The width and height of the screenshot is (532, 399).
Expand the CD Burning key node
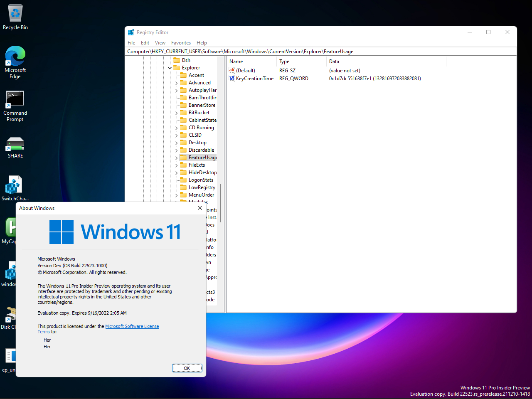(176, 128)
